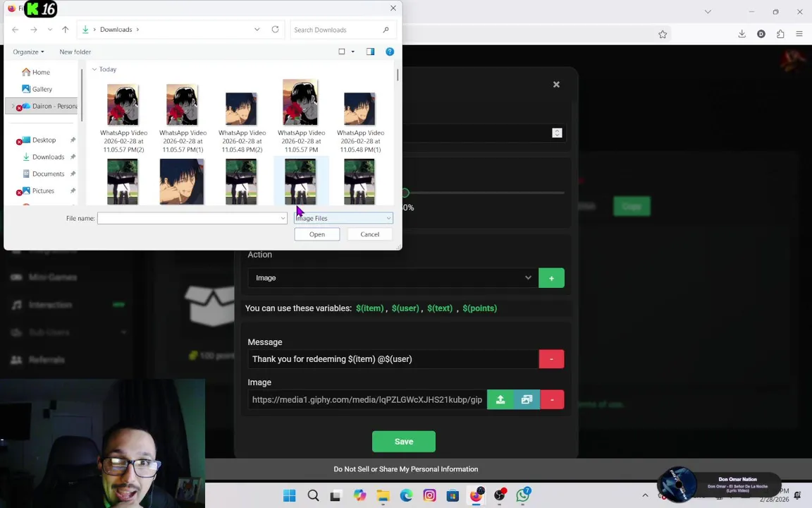Screen dimensions: 812x508
Task: Add action with green plus button
Action: [551, 278]
